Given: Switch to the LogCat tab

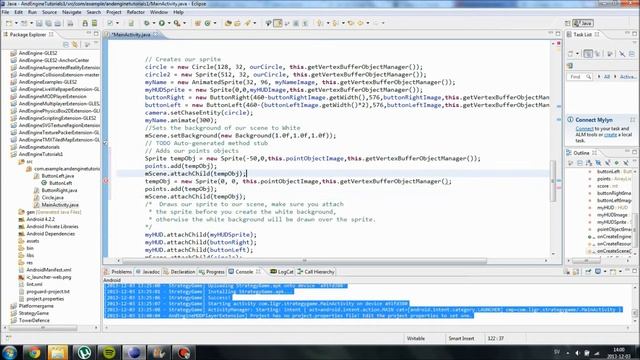Looking at the screenshot, I should (282, 272).
